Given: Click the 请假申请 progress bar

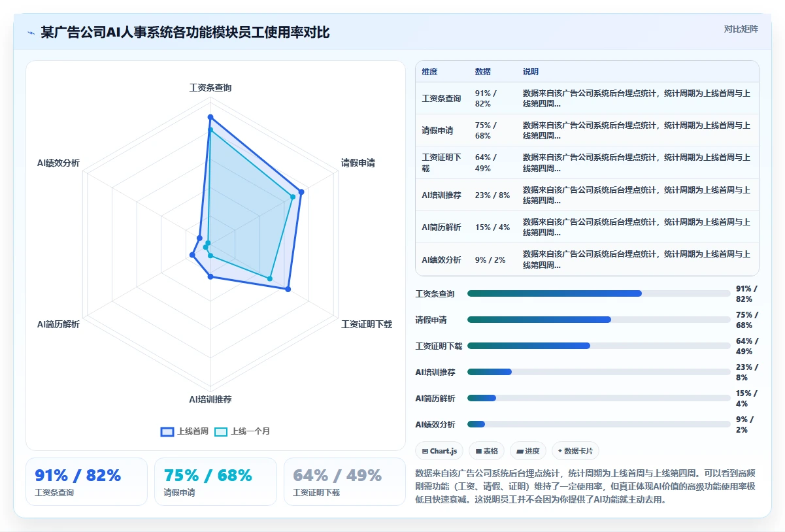Looking at the screenshot, I should point(599,320).
